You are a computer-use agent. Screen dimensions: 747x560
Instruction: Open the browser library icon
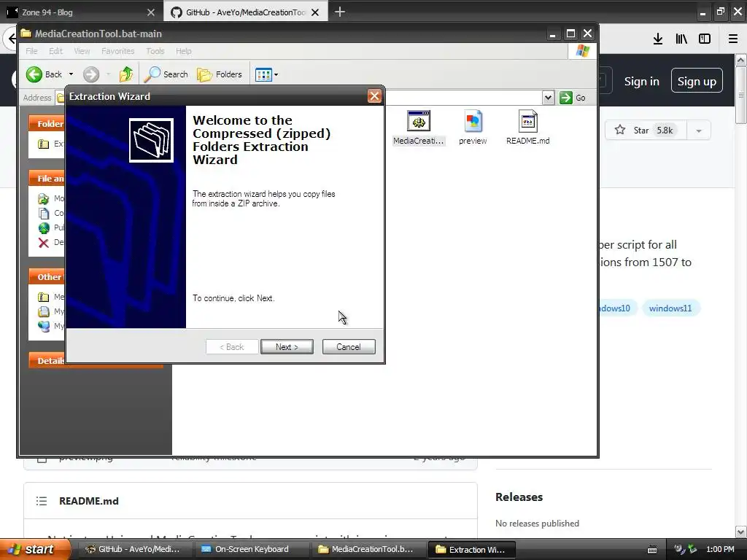click(x=681, y=39)
